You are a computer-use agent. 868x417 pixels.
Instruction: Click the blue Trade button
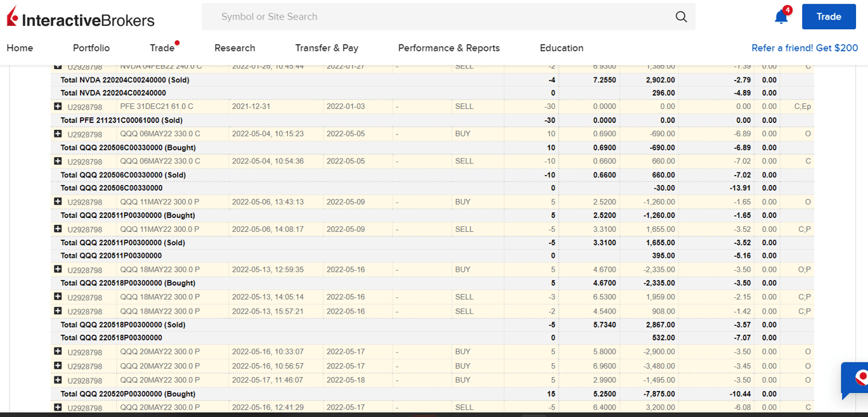[828, 17]
